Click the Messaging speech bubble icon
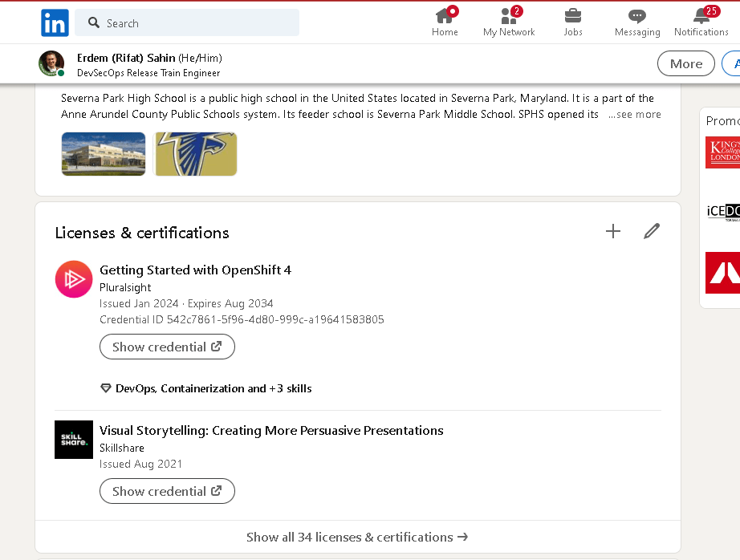Image resolution: width=740 pixels, height=560 pixels. pyautogui.click(x=637, y=17)
